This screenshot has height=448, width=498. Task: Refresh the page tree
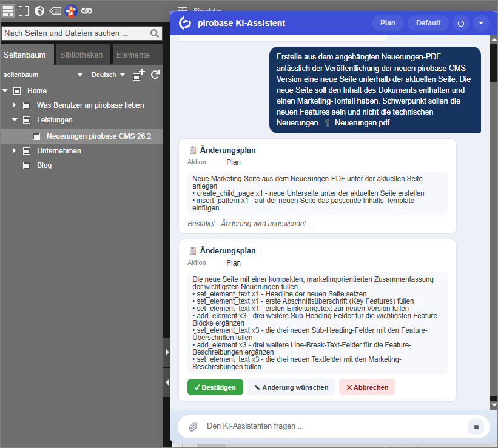155,75
